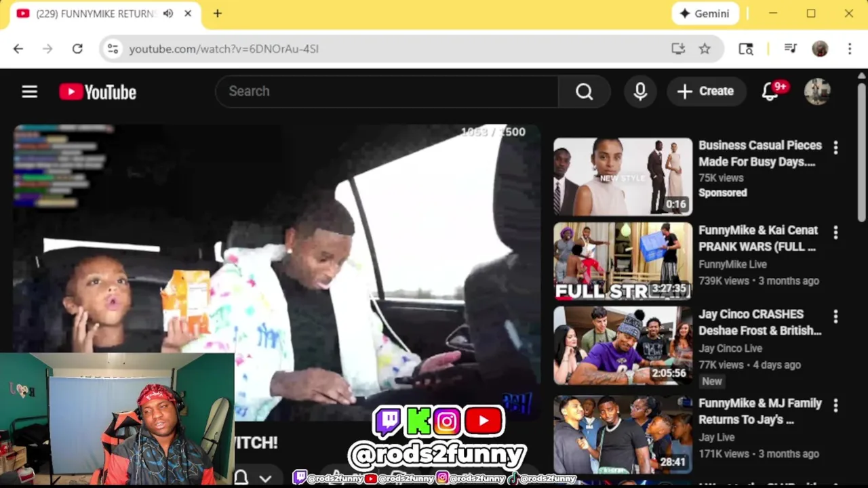Bookmark this page with star icon
868x488 pixels.
coord(705,49)
